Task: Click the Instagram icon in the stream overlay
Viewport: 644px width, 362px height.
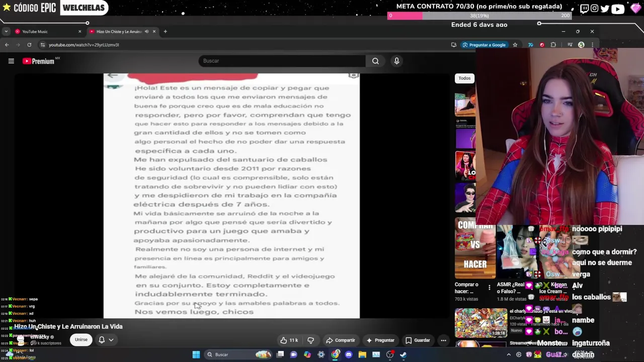Action: point(595,9)
